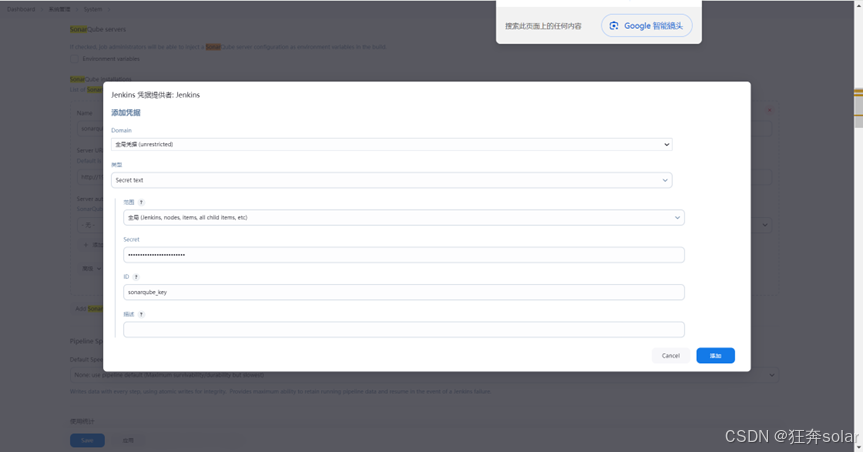Expand server authentication token dropdown behind dialog
This screenshot has width=863, height=452.
coord(765,225)
